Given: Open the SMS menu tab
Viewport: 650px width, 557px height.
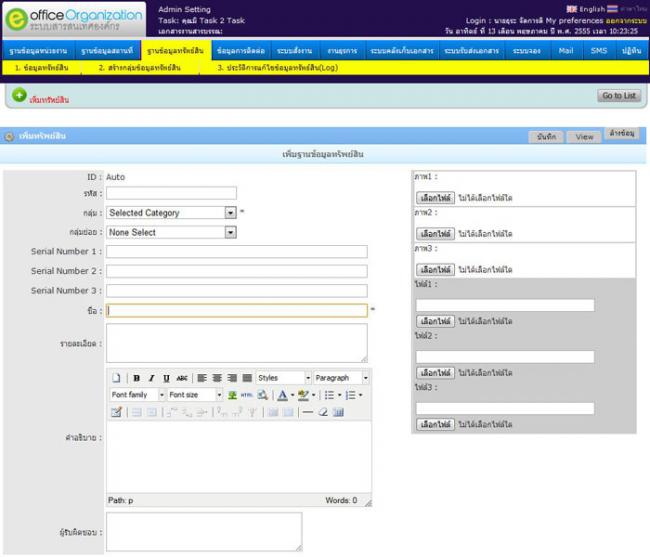Looking at the screenshot, I should tap(598, 50).
